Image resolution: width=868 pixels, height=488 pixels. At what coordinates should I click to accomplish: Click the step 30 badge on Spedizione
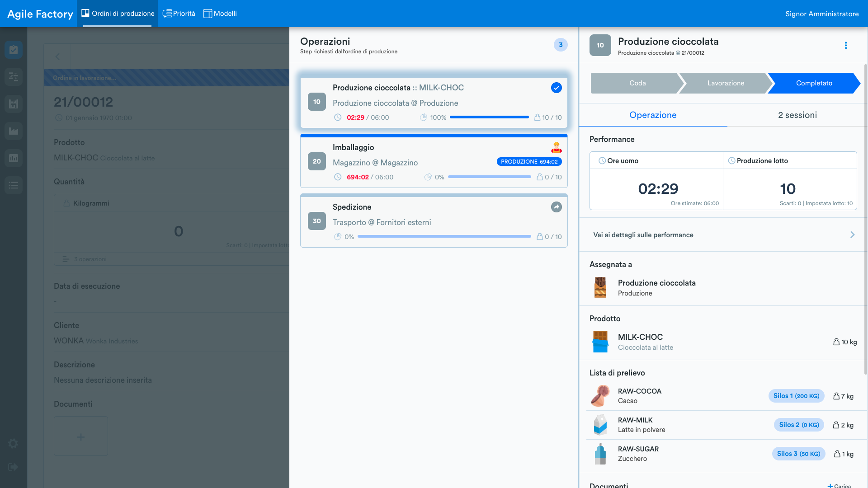click(x=317, y=221)
